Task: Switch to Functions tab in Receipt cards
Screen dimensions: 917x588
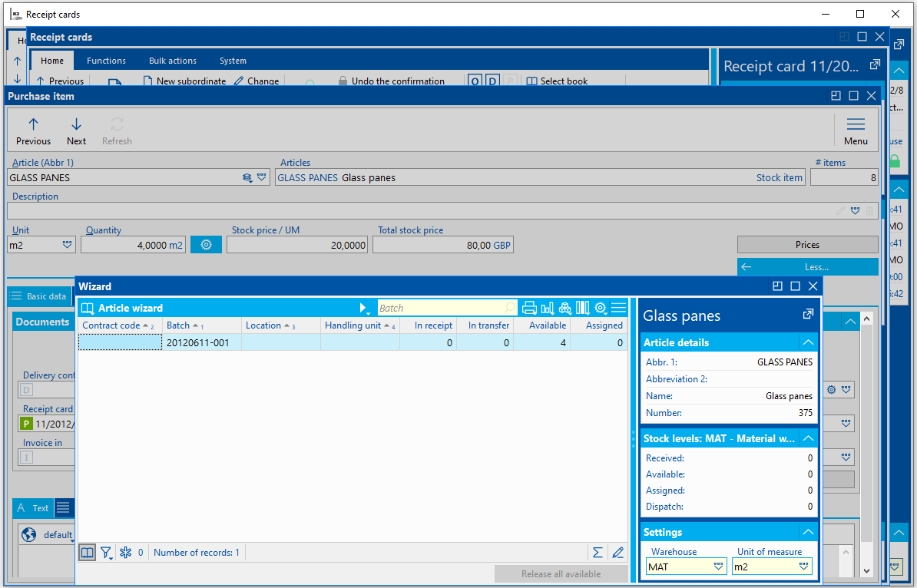Action: pos(106,61)
